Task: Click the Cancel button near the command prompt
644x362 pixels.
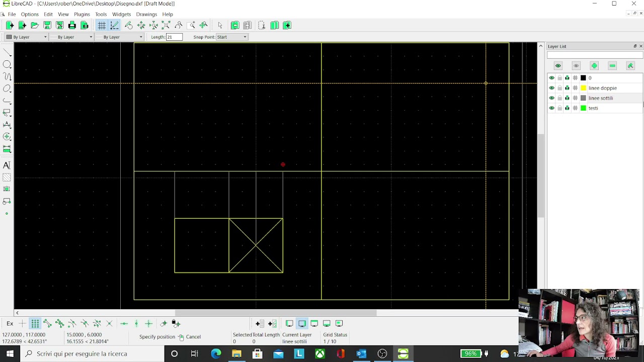Action: coord(190,337)
